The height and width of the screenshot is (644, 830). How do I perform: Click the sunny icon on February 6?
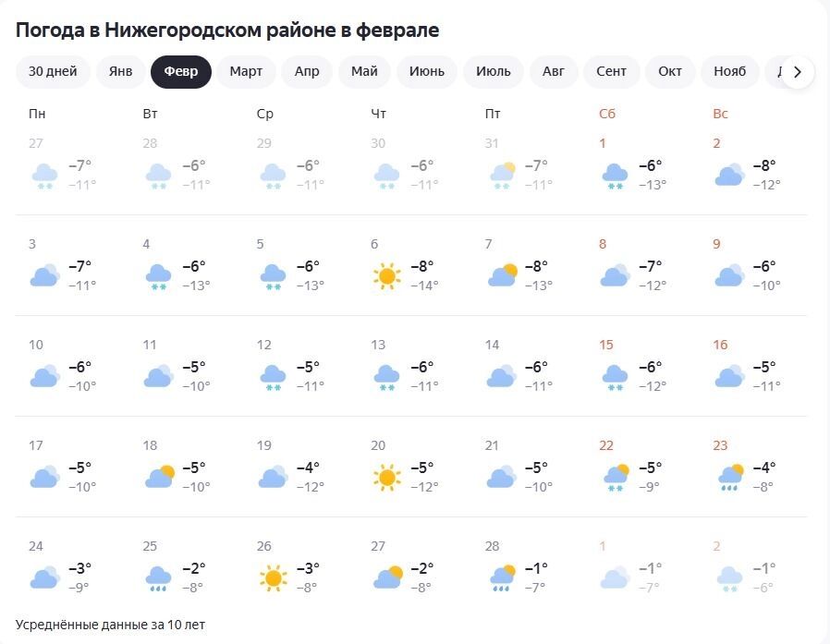[386, 275]
